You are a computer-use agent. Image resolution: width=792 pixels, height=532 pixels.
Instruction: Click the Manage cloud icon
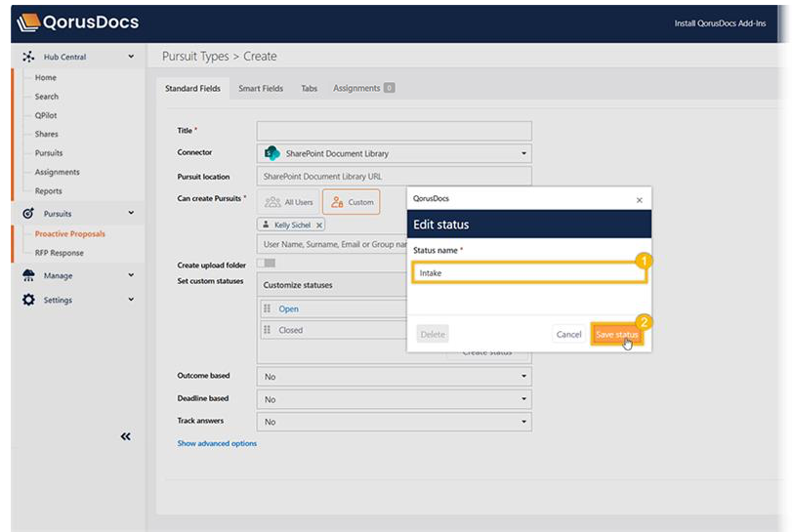click(28, 275)
